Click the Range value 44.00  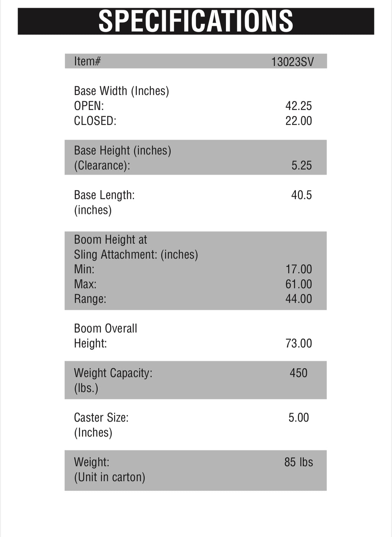(x=299, y=299)
